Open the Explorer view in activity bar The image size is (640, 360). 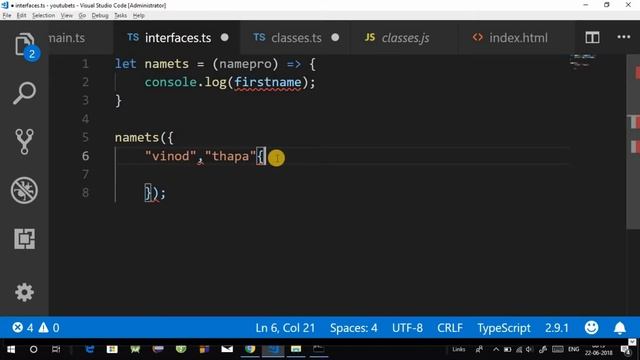pyautogui.click(x=24, y=45)
